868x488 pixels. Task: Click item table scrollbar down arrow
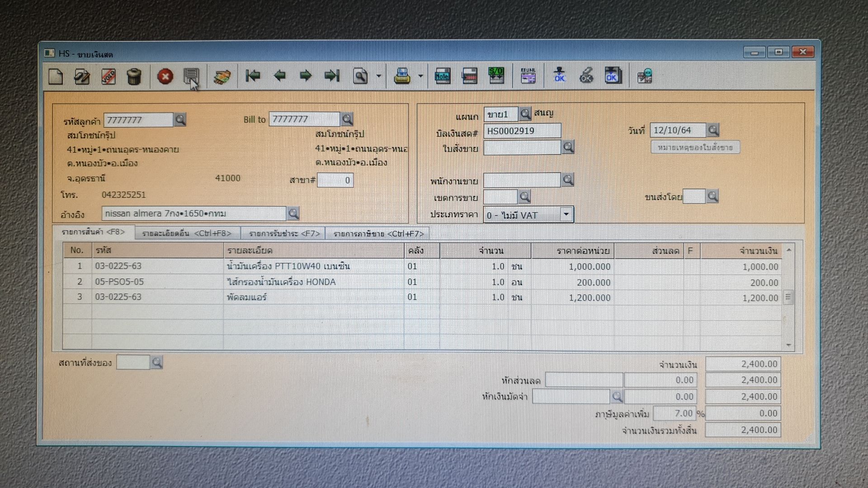click(788, 345)
